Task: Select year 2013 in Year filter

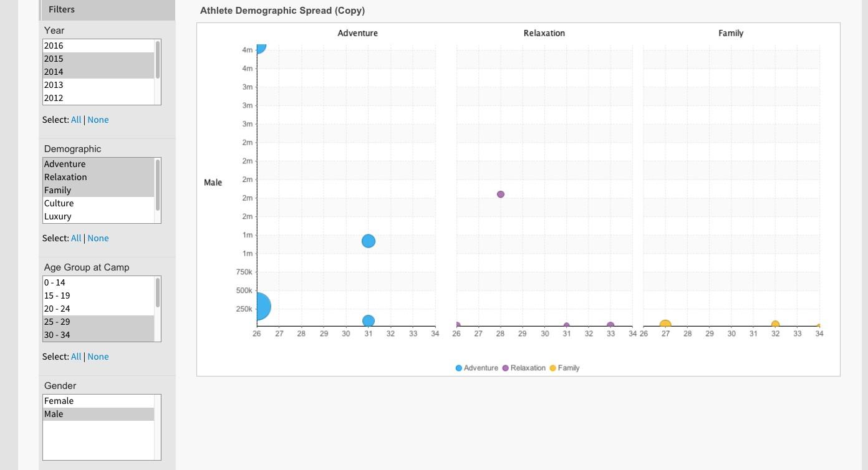Action: [99, 85]
